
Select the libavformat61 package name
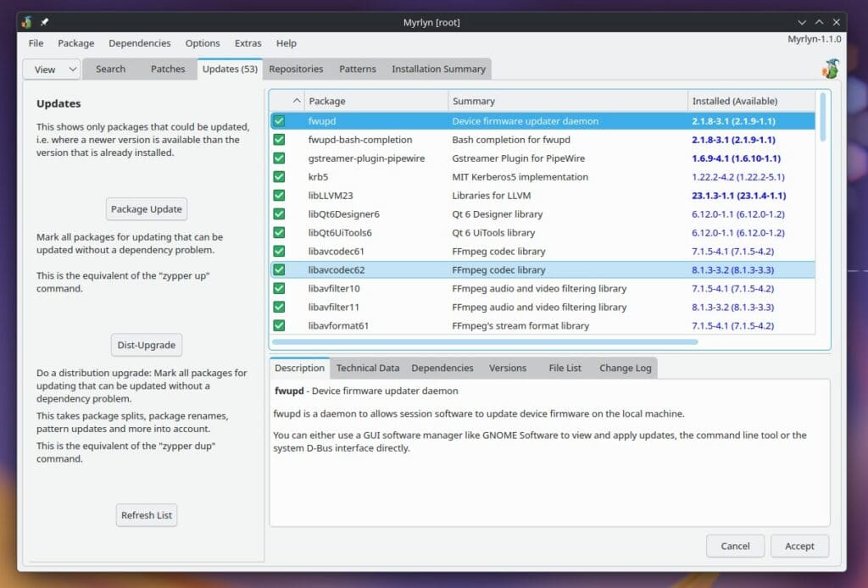pyautogui.click(x=338, y=326)
